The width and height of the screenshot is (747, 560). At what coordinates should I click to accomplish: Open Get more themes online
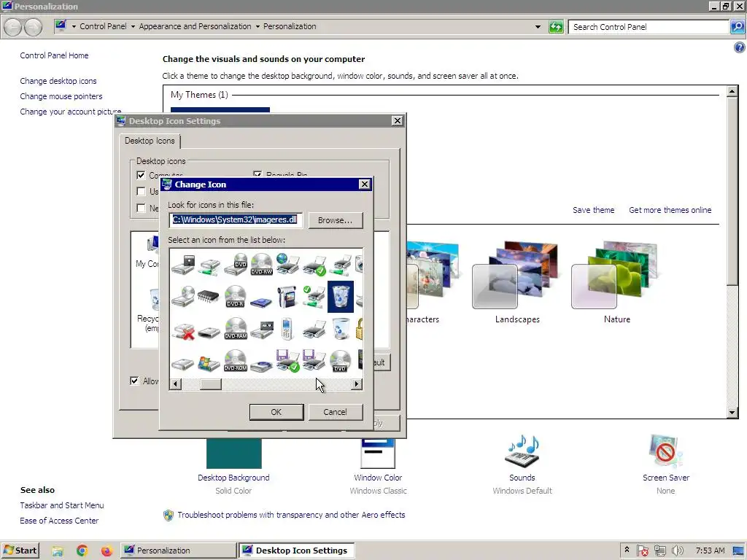point(670,210)
